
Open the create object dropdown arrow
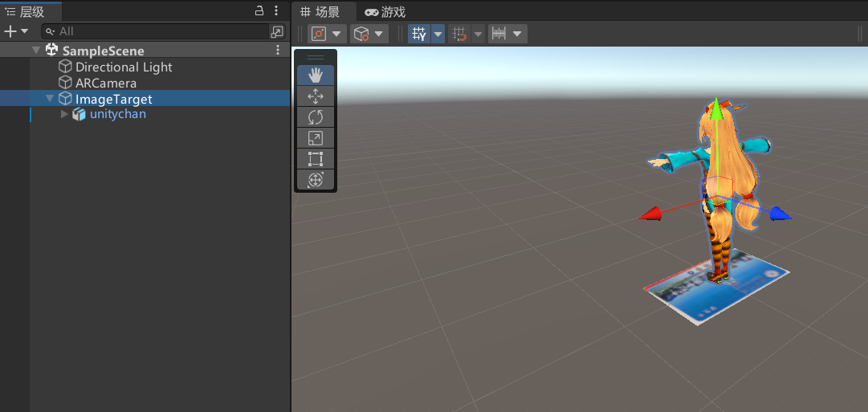(x=24, y=31)
